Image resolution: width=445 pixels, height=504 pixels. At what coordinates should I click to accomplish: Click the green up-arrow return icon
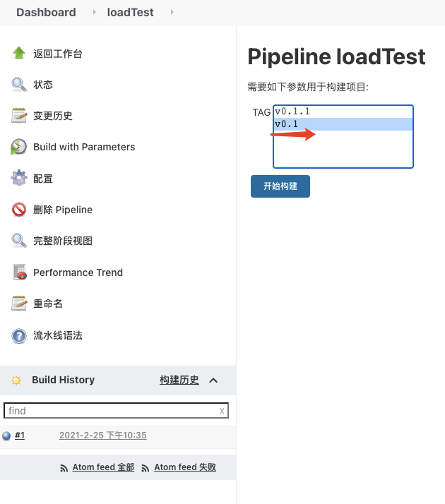pyautogui.click(x=19, y=53)
